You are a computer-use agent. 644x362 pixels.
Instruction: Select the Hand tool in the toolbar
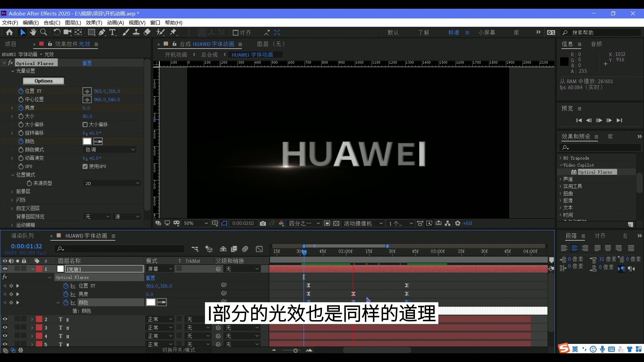[33, 32]
